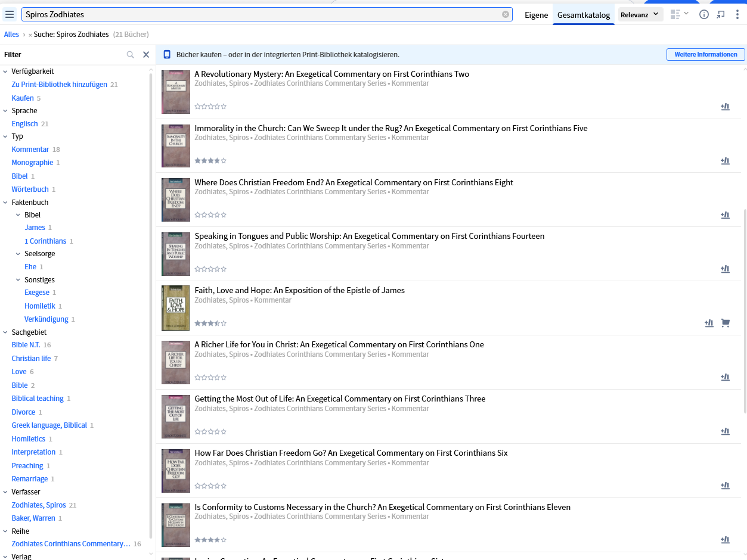Rate Getting the Most Out of Life stars
The height and width of the screenshot is (560, 747).
210,432
